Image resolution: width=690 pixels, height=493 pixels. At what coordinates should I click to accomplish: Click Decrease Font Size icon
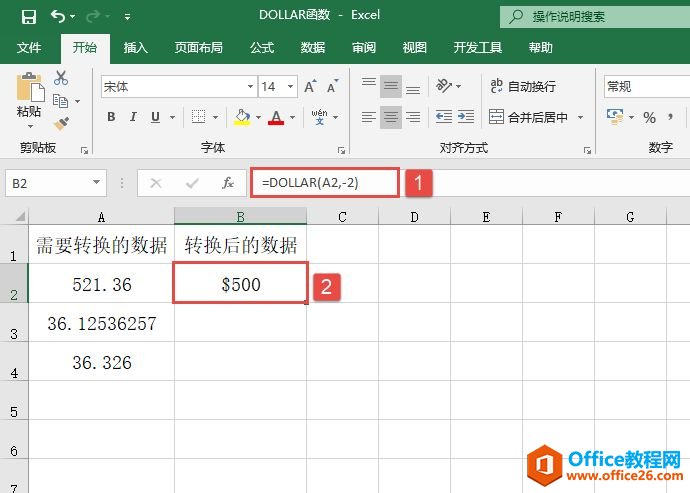click(x=333, y=86)
